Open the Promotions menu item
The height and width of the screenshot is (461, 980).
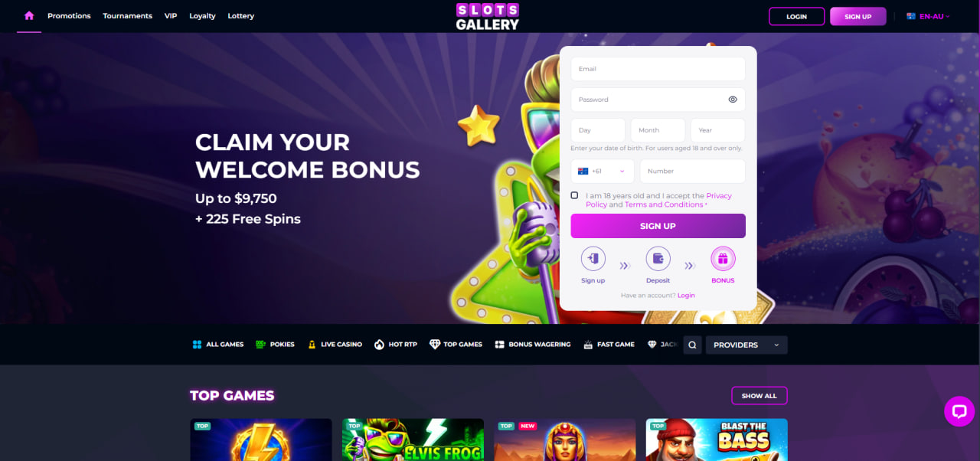pos(69,16)
